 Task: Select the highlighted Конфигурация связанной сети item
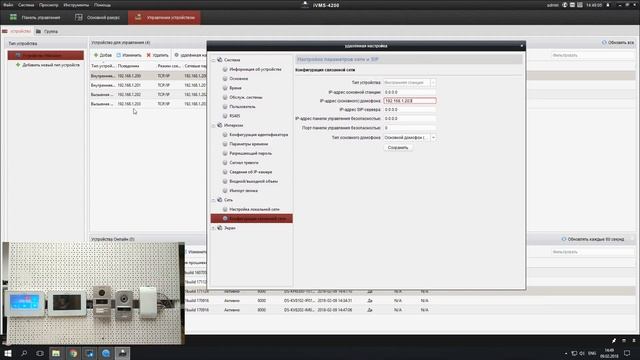251,219
